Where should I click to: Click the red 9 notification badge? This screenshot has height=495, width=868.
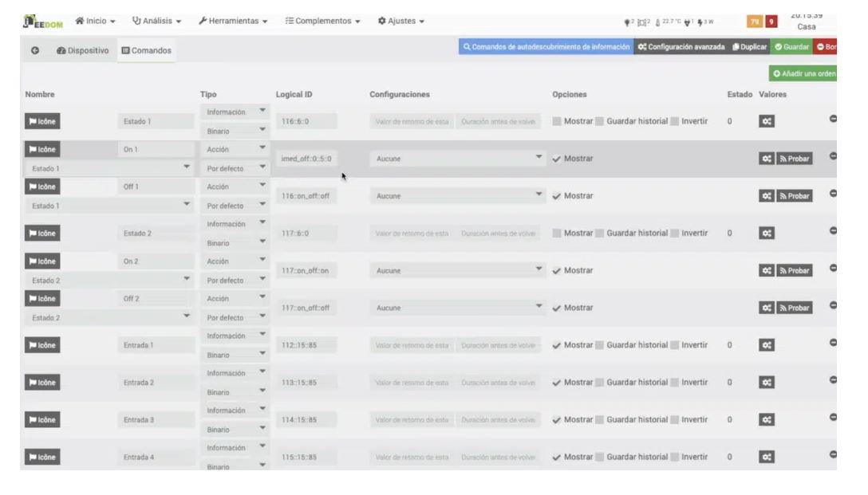(x=771, y=22)
